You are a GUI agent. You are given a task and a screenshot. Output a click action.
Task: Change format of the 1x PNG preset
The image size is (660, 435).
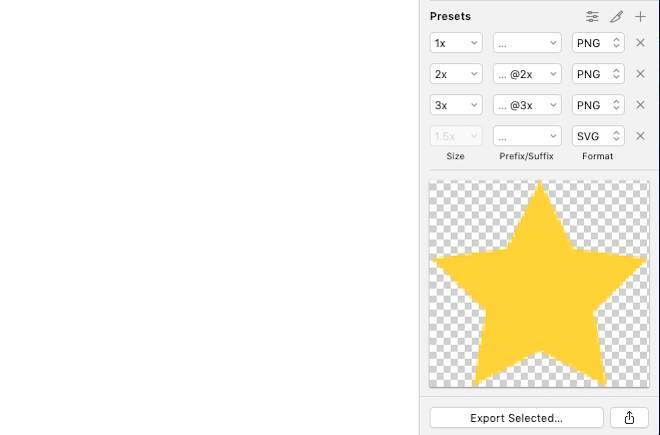point(599,43)
